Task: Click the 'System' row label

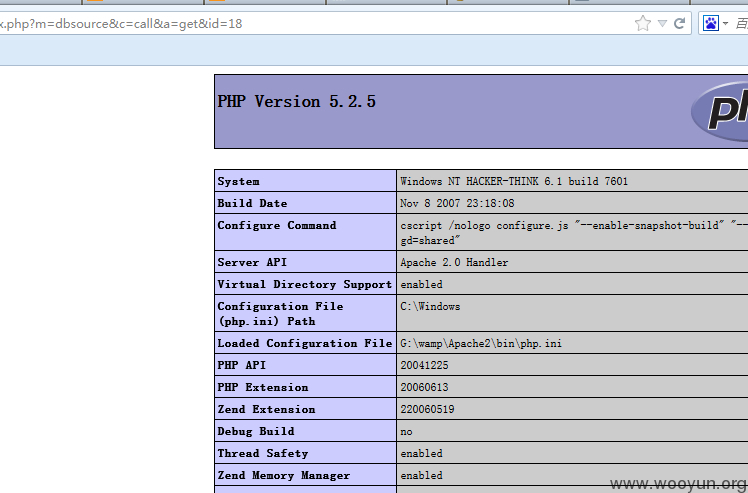Action: [239, 181]
